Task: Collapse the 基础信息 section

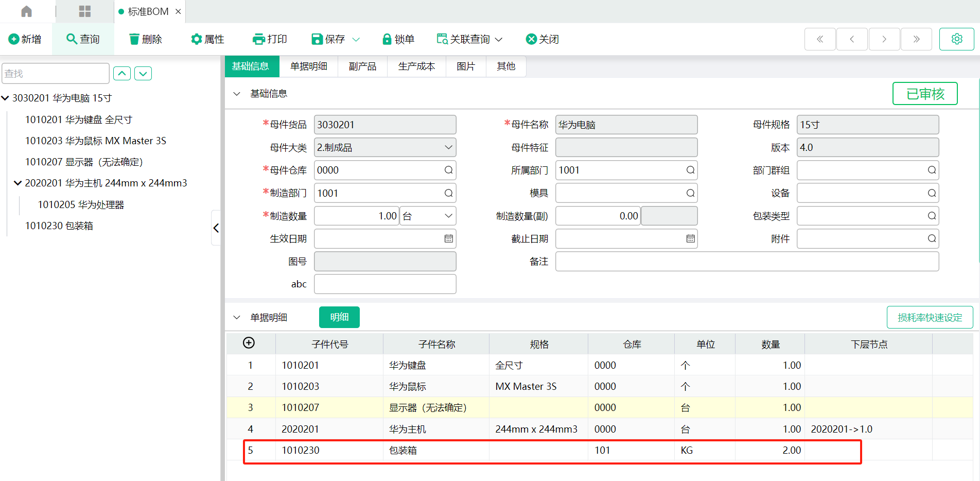Action: (237, 94)
